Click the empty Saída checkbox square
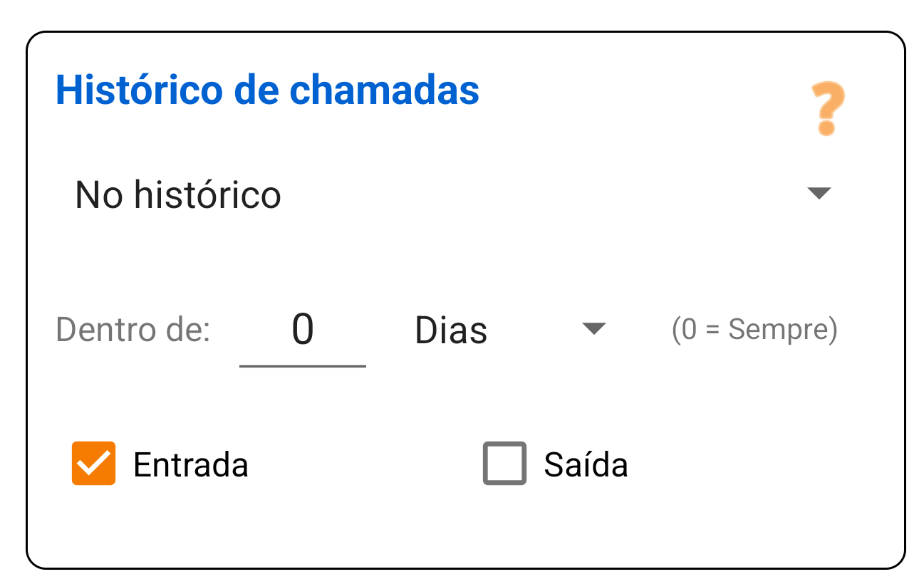 504,464
